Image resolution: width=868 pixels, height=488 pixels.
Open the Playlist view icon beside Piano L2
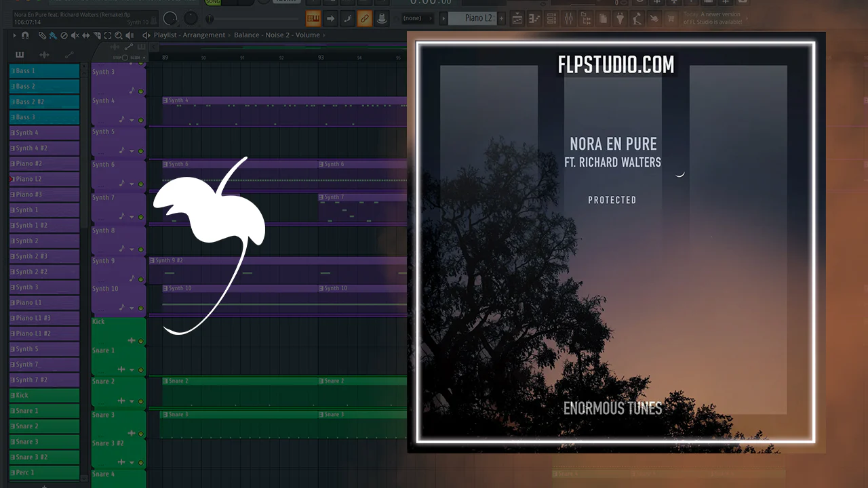point(518,19)
